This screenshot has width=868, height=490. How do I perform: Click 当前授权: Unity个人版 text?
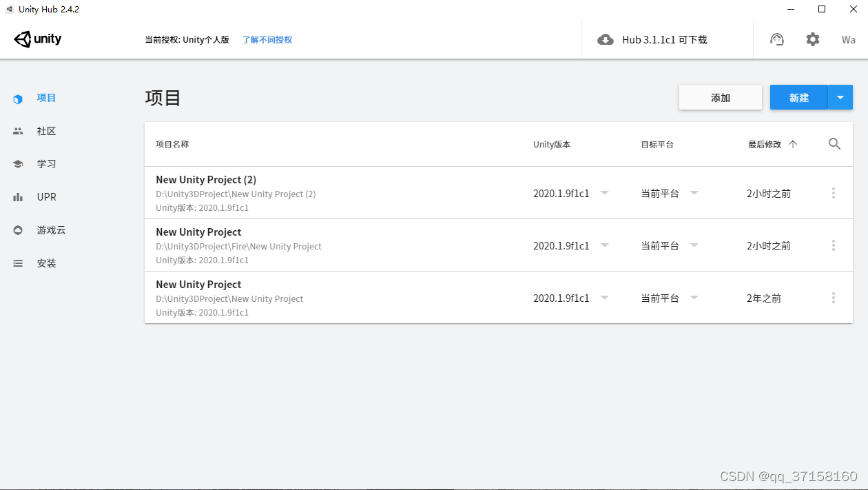(x=187, y=40)
